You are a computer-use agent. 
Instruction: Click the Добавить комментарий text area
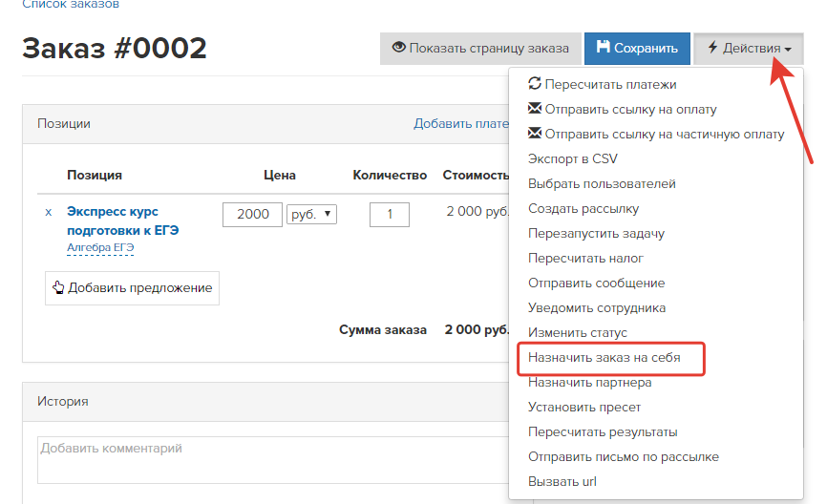click(x=273, y=460)
